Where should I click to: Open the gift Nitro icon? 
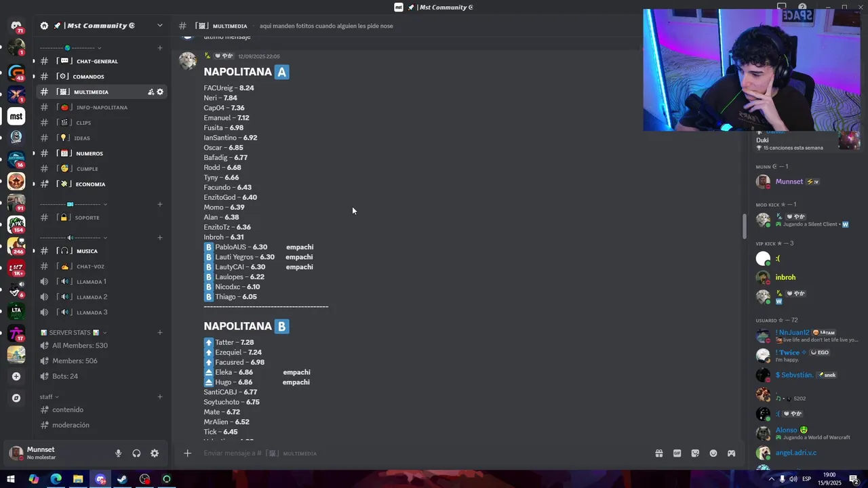(658, 453)
